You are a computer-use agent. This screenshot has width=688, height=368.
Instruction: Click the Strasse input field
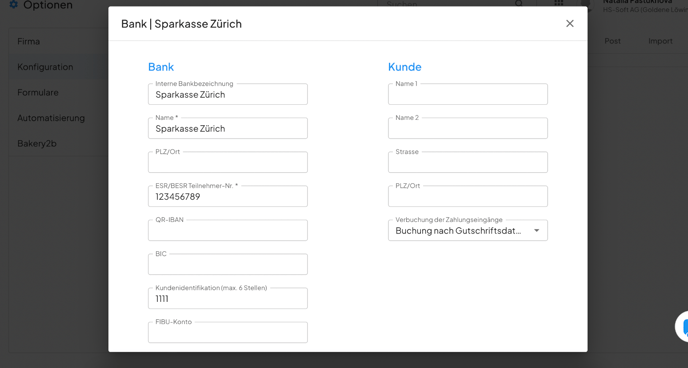(468, 162)
